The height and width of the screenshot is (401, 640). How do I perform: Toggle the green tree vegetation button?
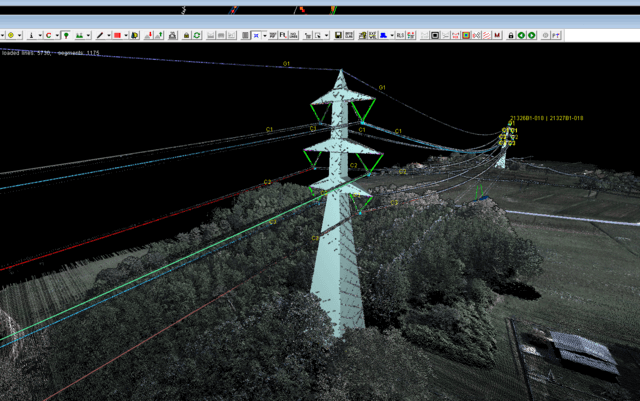pos(66,36)
